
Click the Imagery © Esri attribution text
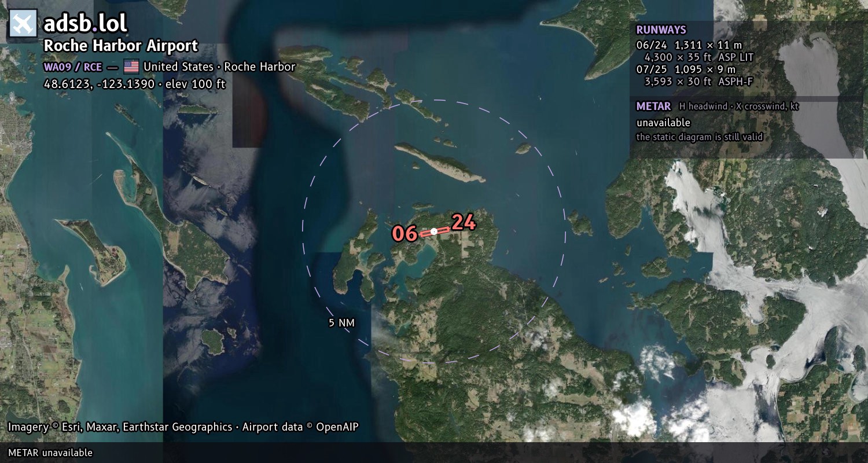tap(183, 427)
